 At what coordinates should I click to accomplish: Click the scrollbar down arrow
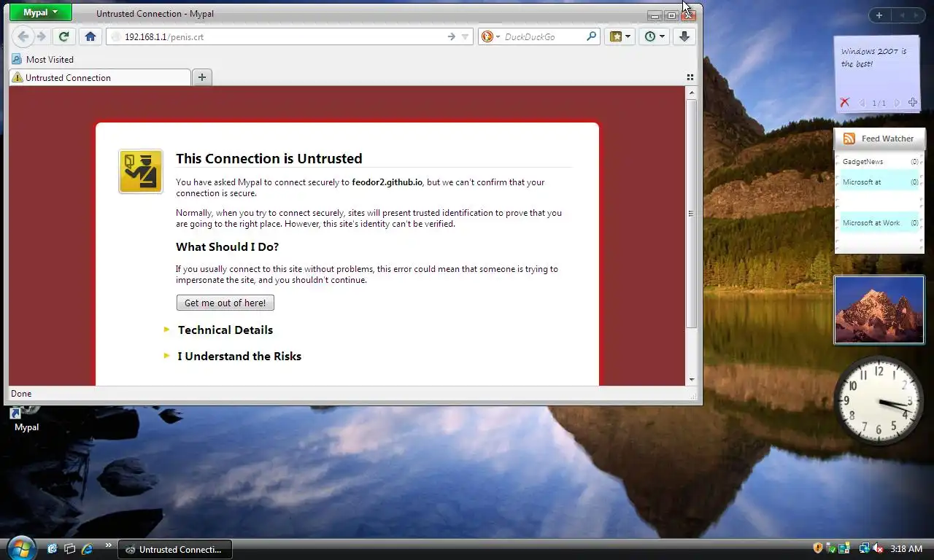coord(692,380)
